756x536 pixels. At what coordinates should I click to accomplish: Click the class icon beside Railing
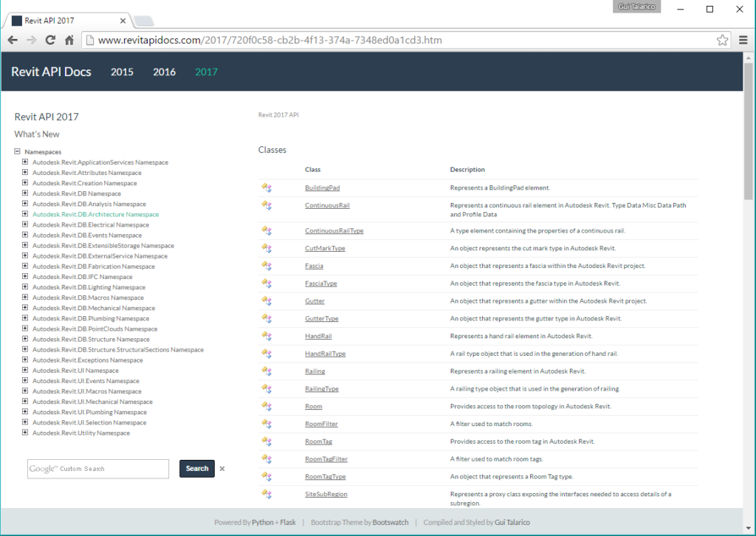(x=267, y=371)
